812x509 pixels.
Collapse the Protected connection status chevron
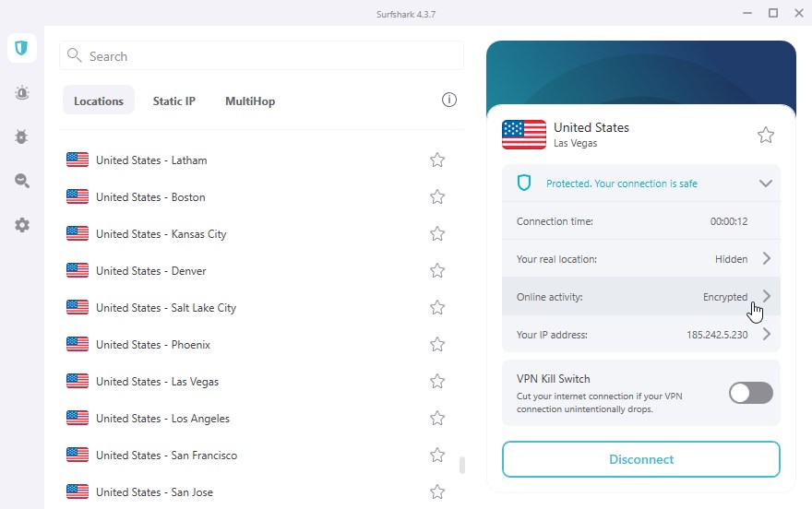(765, 183)
